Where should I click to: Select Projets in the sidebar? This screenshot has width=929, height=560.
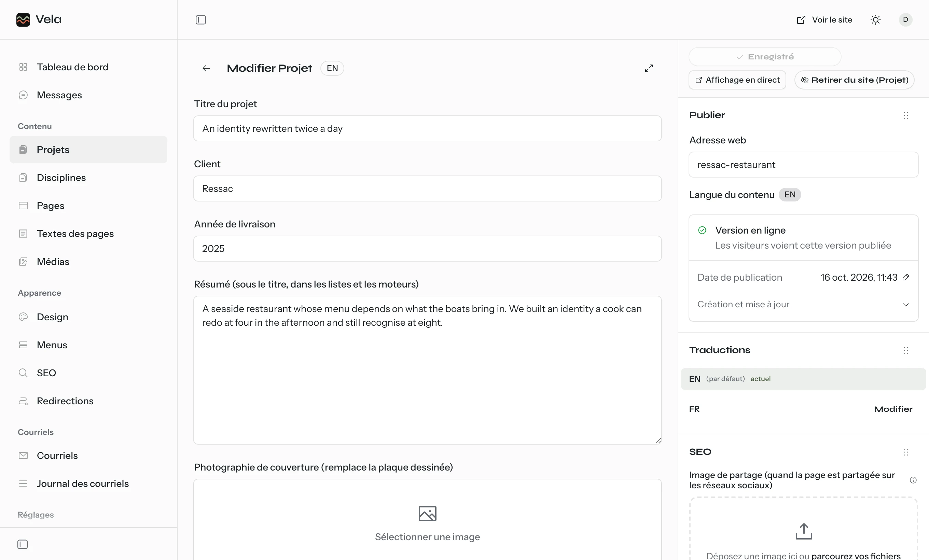pyautogui.click(x=88, y=150)
